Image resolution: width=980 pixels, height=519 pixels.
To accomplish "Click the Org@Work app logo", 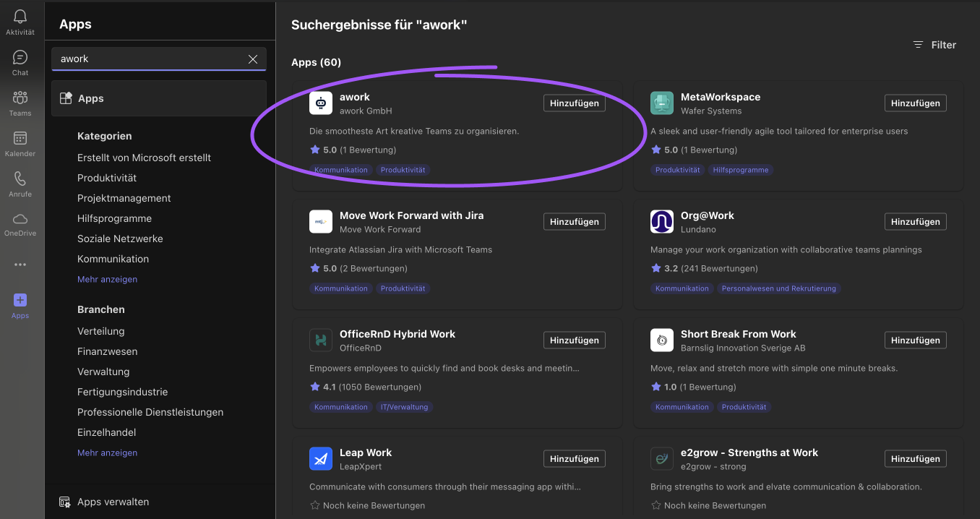I will coord(662,222).
